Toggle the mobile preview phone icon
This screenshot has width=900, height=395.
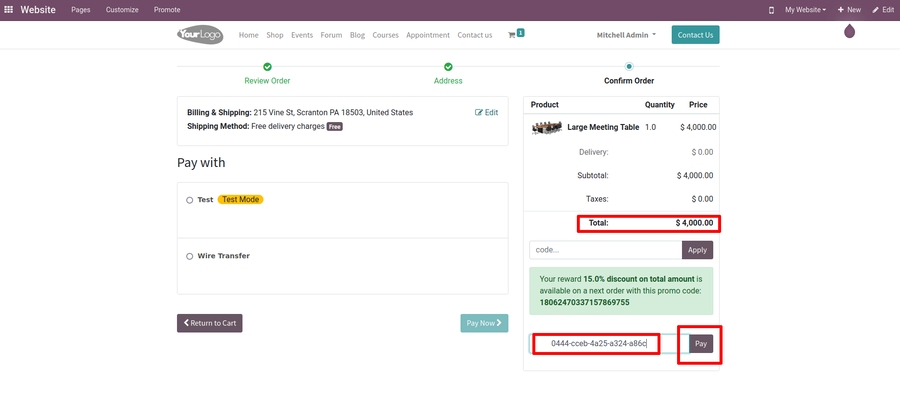(771, 10)
